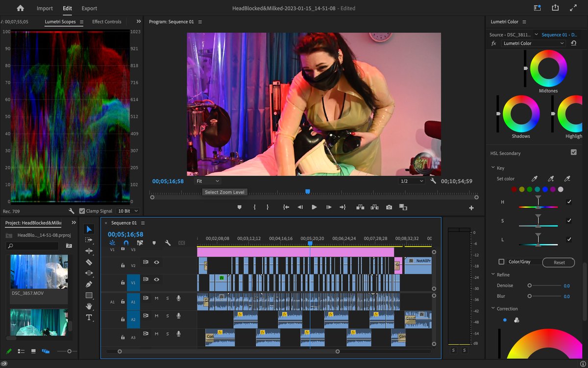Collapse the Correction section
Screen dimensions: 588x368
point(493,309)
